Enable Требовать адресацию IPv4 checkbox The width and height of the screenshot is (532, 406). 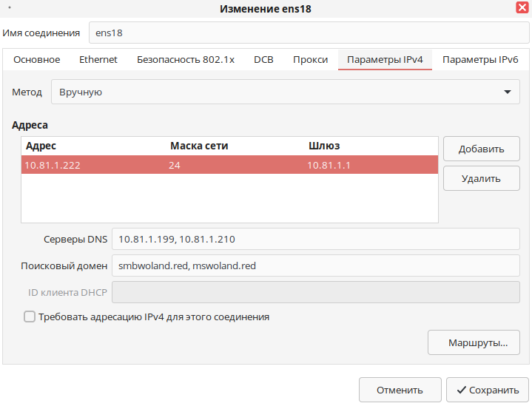point(30,317)
